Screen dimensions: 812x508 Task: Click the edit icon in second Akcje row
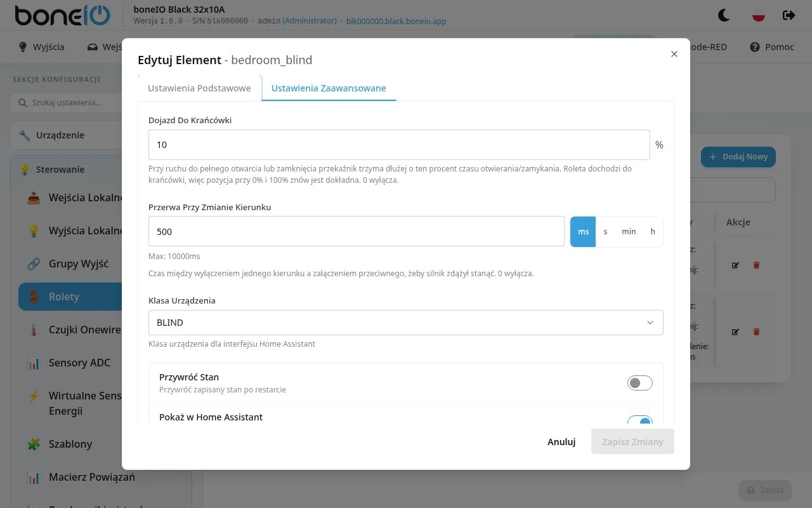point(735,331)
